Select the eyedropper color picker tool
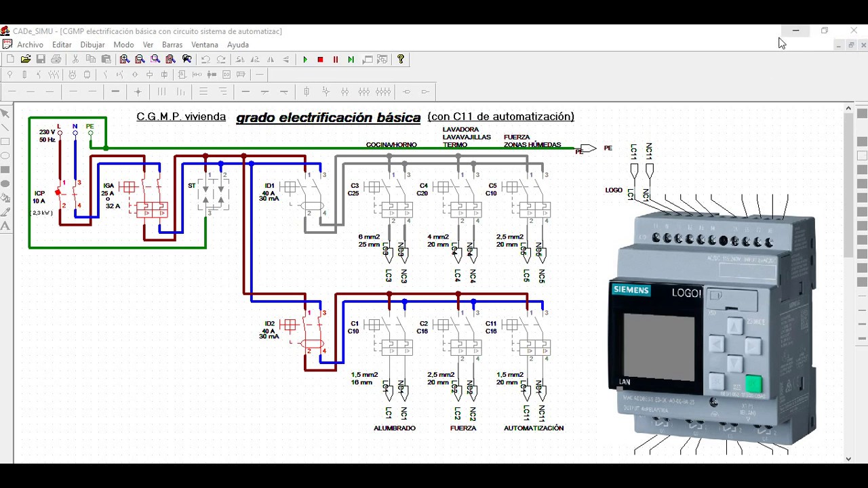Image resolution: width=868 pixels, height=488 pixels. [x=5, y=212]
